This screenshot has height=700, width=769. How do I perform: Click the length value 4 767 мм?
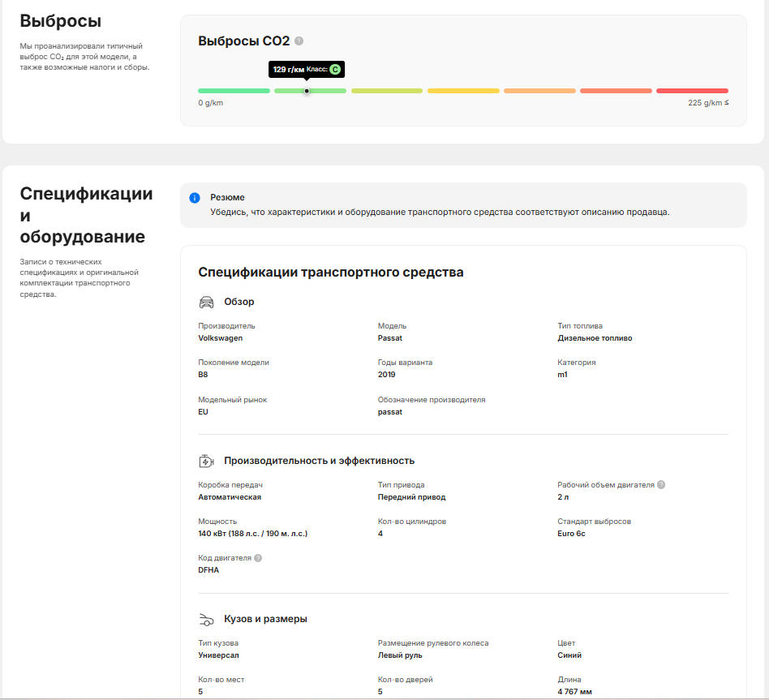tap(575, 692)
